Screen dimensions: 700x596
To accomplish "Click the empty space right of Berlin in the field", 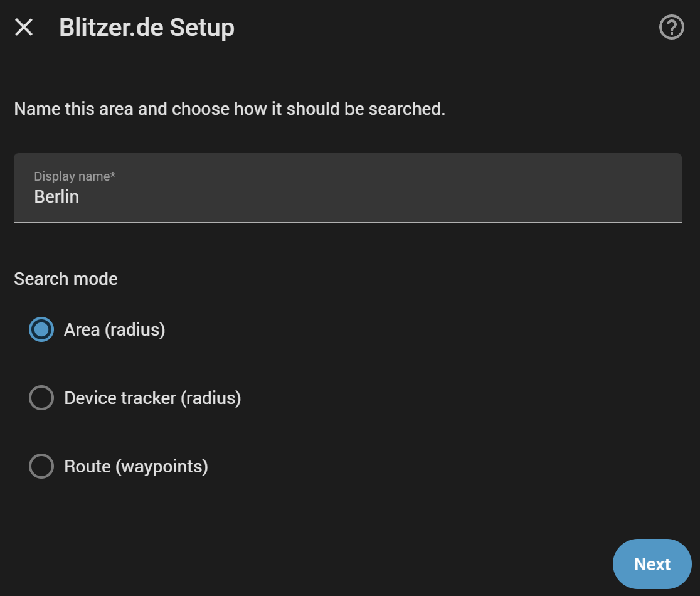I will (379, 197).
